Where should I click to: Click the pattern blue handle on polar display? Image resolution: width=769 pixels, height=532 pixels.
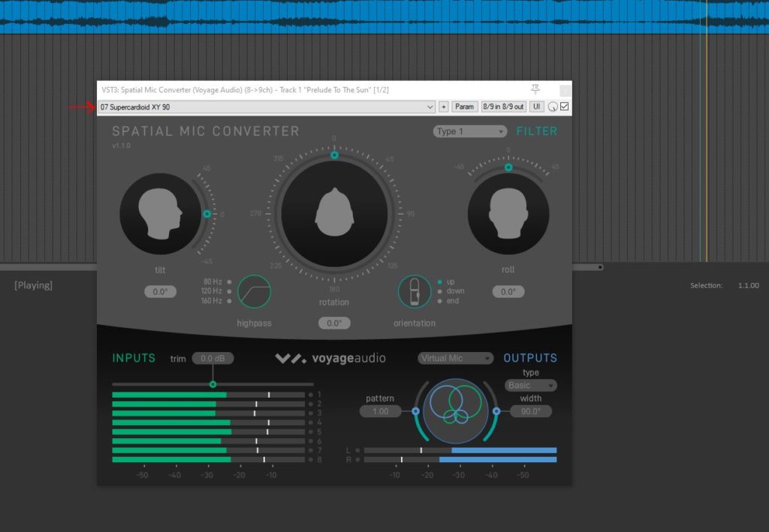pos(416,411)
